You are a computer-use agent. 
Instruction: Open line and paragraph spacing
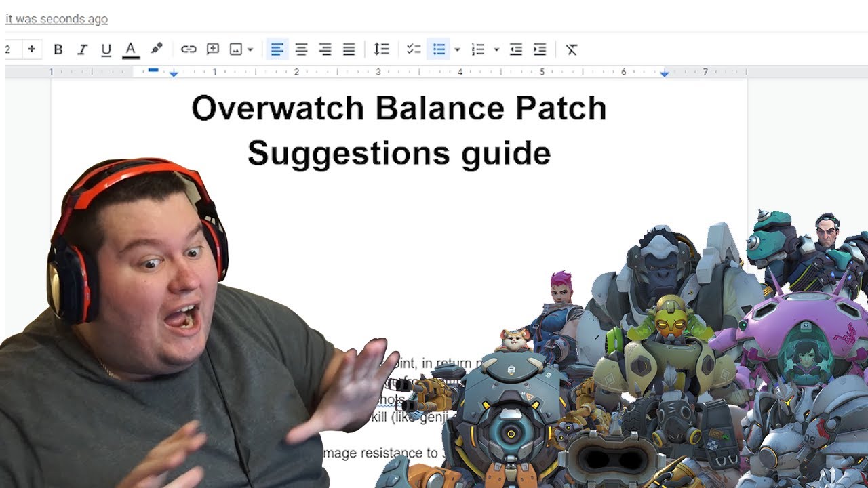(x=382, y=49)
